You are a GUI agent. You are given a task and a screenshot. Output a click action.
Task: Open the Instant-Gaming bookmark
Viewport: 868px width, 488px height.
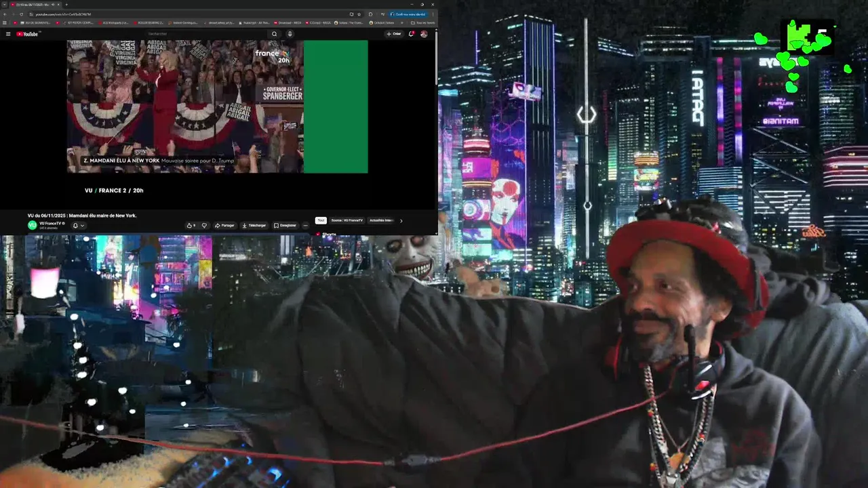182,22
